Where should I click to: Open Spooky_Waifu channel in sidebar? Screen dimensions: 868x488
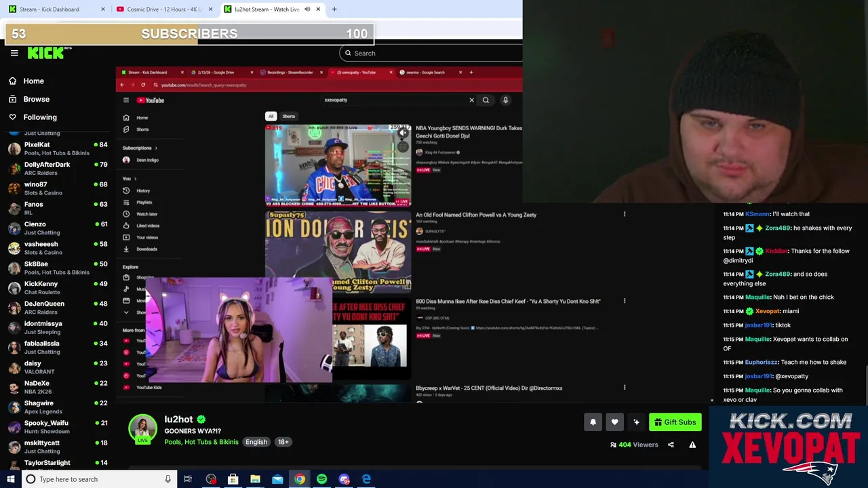[58, 426]
